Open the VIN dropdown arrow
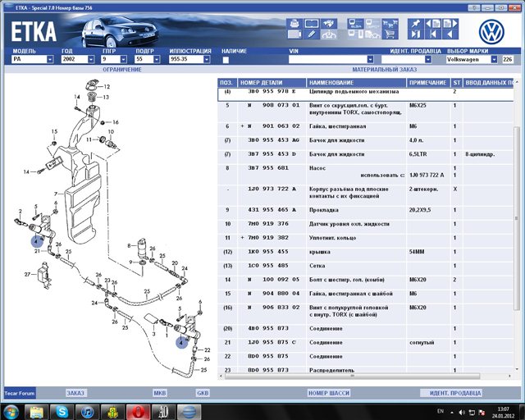 370,59
